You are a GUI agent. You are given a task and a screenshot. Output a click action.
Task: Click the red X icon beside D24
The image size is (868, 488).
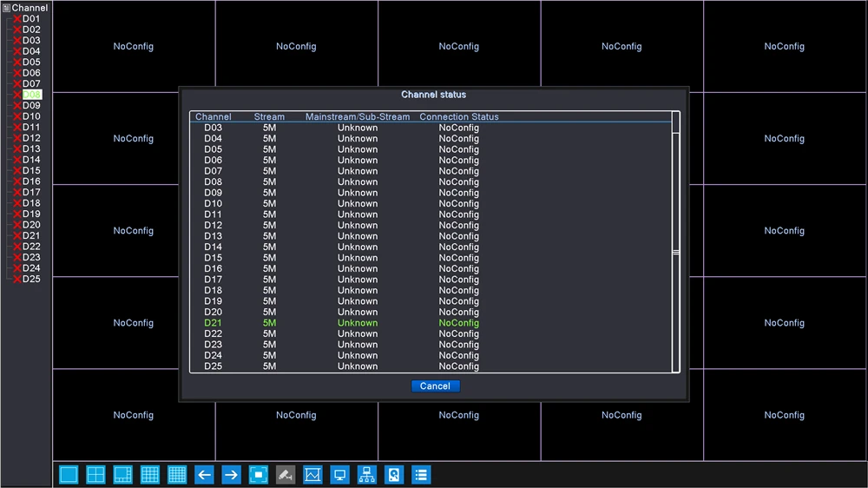point(17,268)
